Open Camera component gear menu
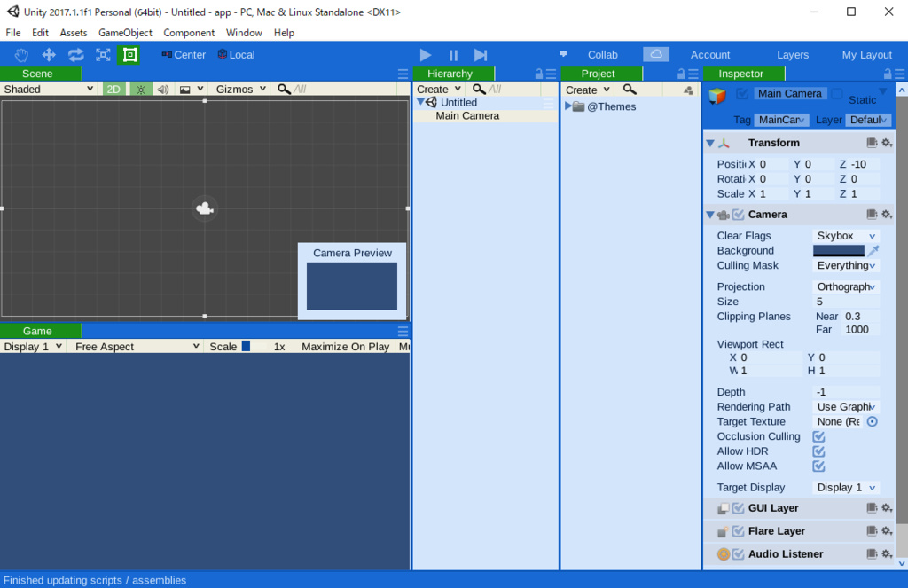Screen dimensions: 908x588 coord(887,215)
